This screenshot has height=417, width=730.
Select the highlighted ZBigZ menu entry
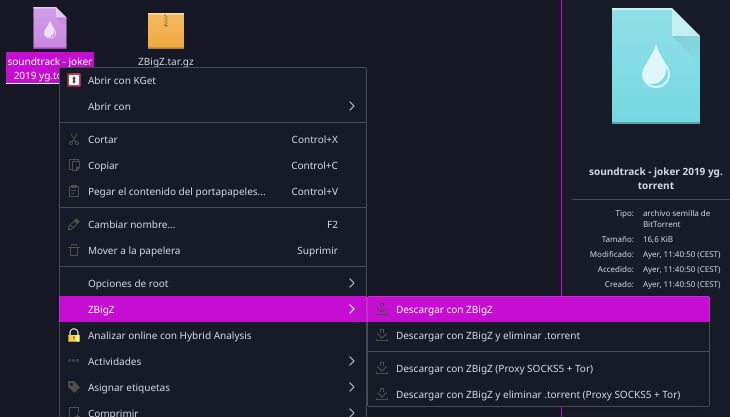coord(213,309)
